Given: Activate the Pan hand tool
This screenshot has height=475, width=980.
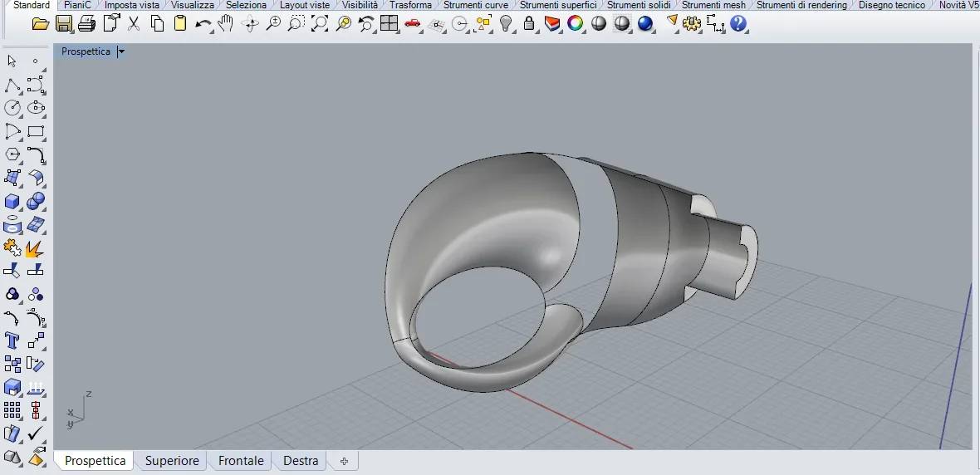Looking at the screenshot, I should (x=226, y=24).
